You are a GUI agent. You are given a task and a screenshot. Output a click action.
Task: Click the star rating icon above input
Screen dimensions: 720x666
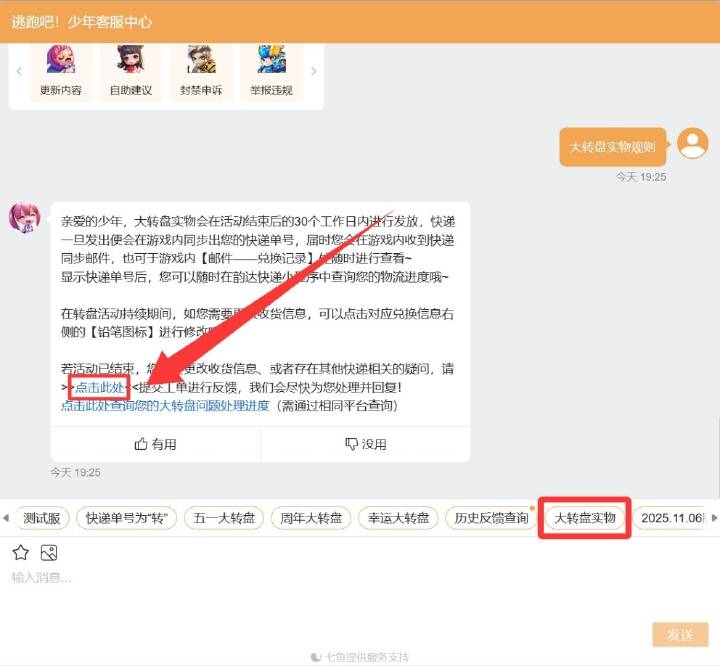pyautogui.click(x=20, y=552)
